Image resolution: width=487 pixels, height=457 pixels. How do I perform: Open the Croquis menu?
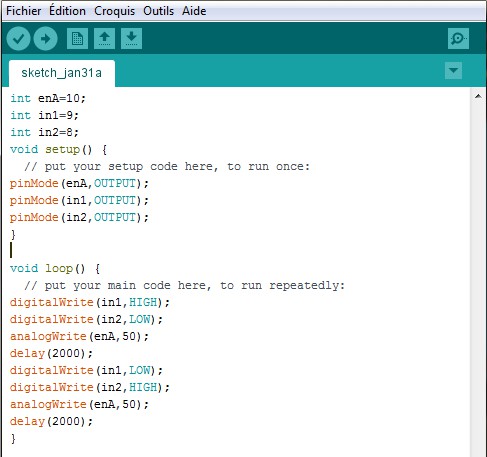114,11
